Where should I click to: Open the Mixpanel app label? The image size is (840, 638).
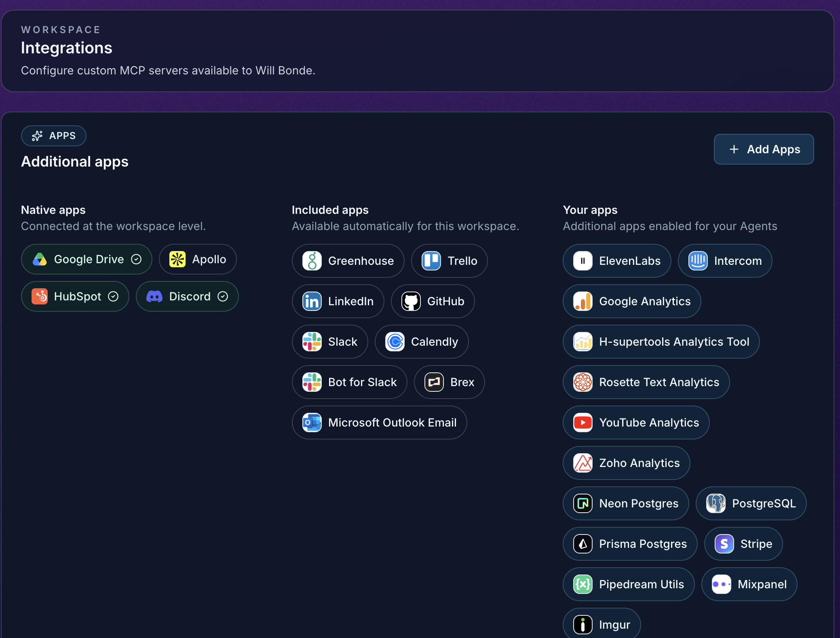click(x=762, y=584)
